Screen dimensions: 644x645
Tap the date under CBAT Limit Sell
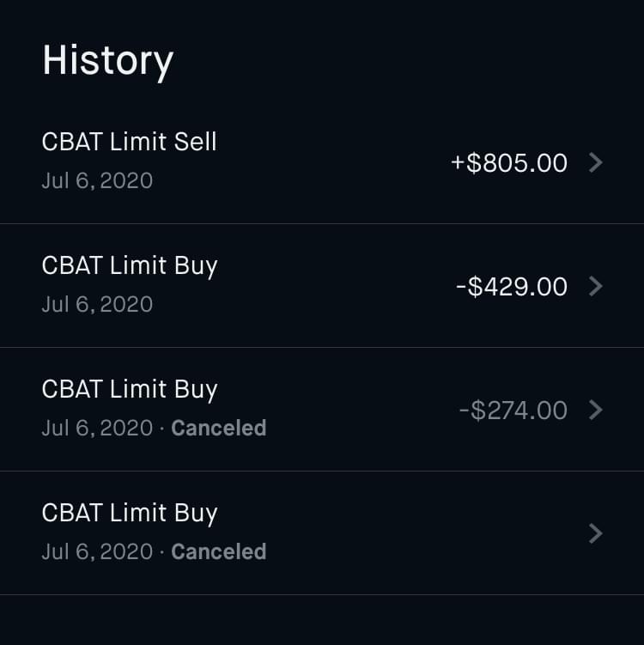(x=97, y=181)
